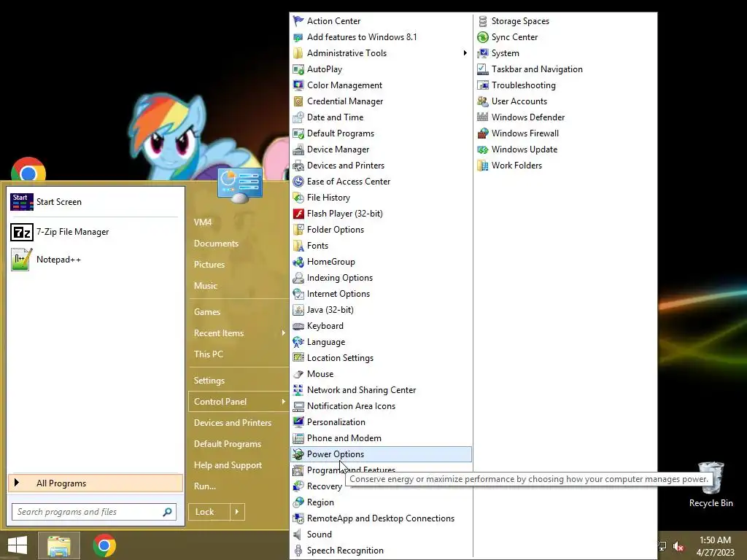Image resolution: width=747 pixels, height=560 pixels.
Task: Select Phone and Modem entry
Action: click(x=381, y=438)
